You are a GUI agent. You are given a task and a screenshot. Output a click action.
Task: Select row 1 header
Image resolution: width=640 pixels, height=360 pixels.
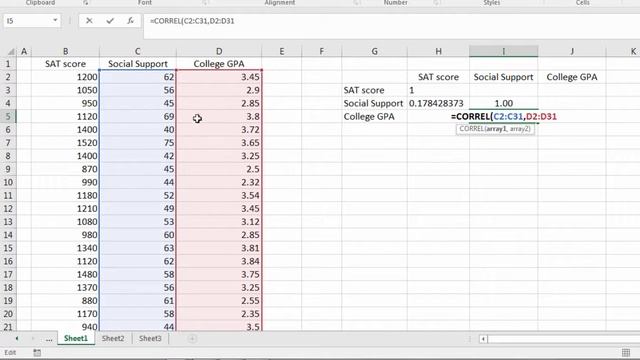coord(8,64)
